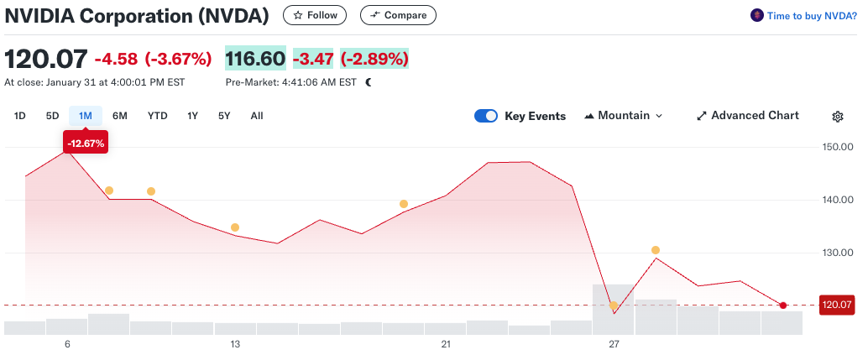Click the closing price 120.07 headline
Image resolution: width=868 pixels, height=355 pixels.
[x=46, y=59]
